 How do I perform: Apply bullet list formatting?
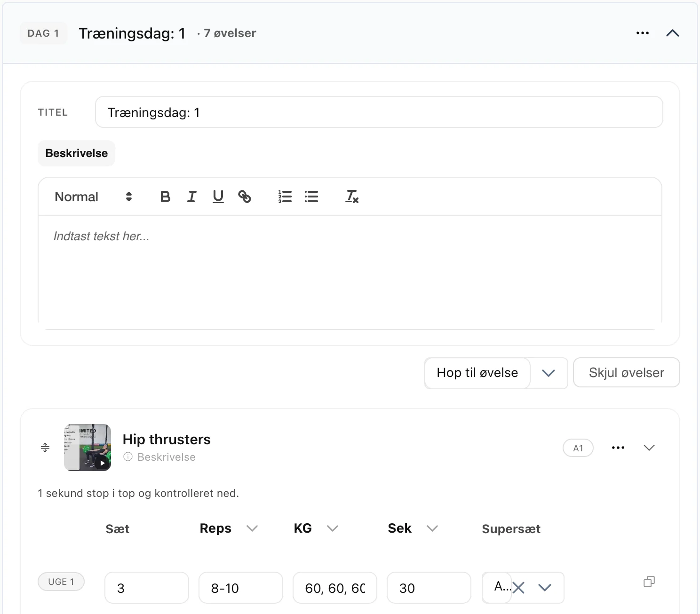click(311, 197)
